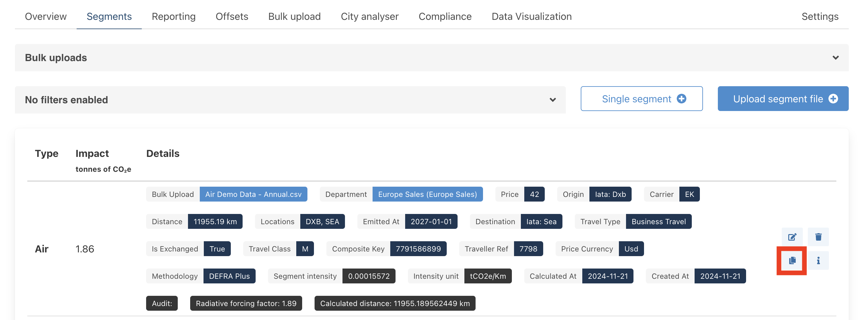Click the duplicate segment copy icon

click(x=792, y=260)
